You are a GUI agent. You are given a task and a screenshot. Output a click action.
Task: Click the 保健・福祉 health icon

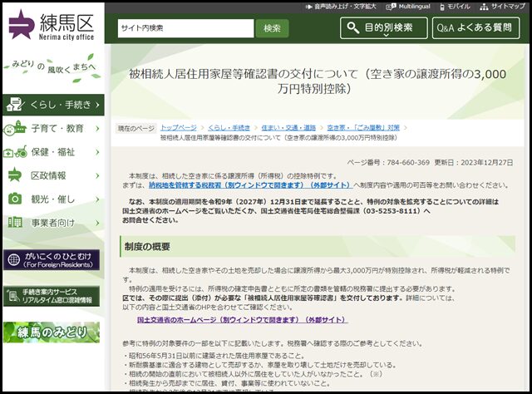15,152
